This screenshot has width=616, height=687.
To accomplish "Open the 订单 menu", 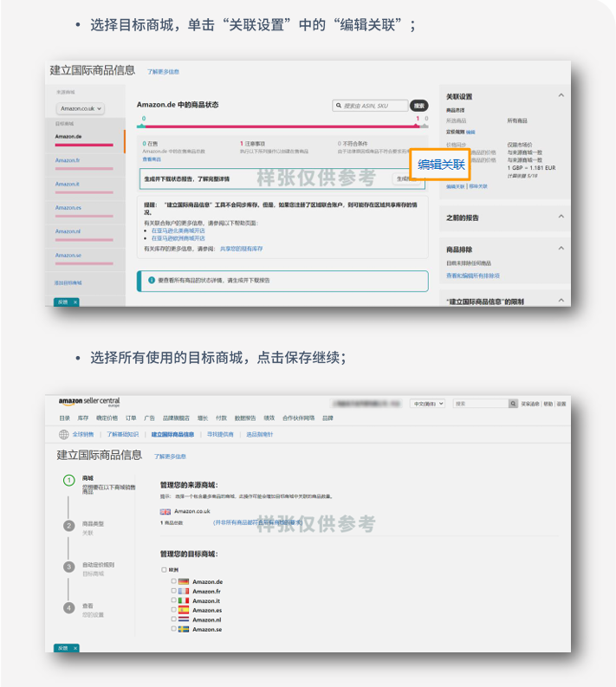I will tap(131, 418).
